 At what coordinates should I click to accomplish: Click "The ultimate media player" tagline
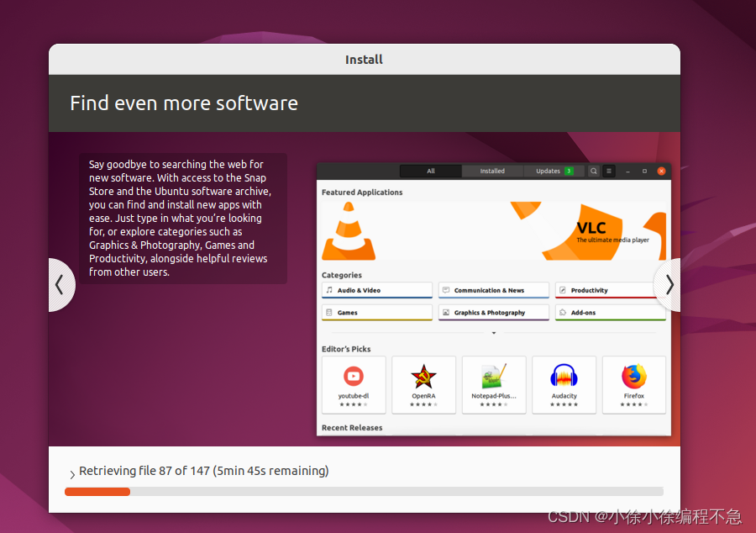[612, 240]
